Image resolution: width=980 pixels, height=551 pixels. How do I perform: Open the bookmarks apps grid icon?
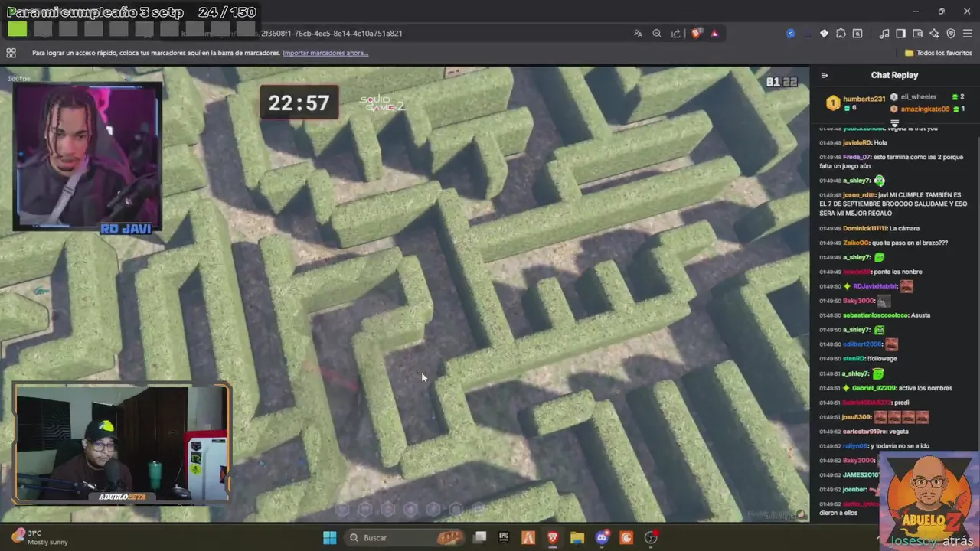point(11,53)
